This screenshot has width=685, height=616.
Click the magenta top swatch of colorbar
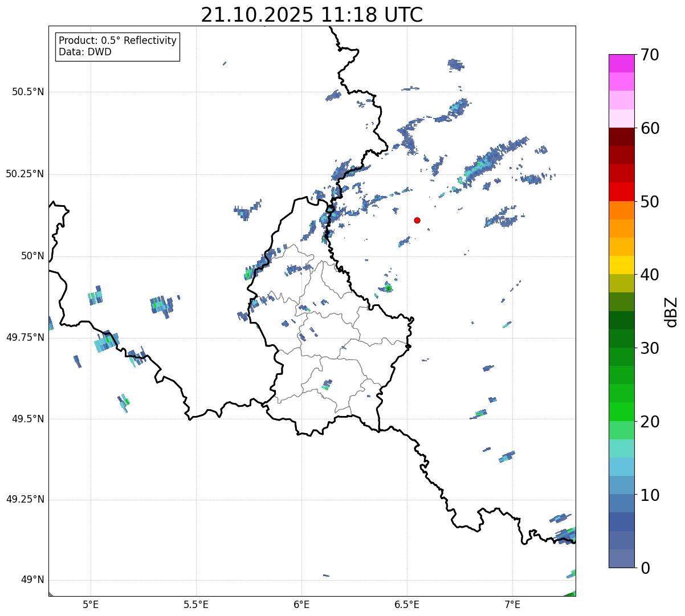coord(622,63)
